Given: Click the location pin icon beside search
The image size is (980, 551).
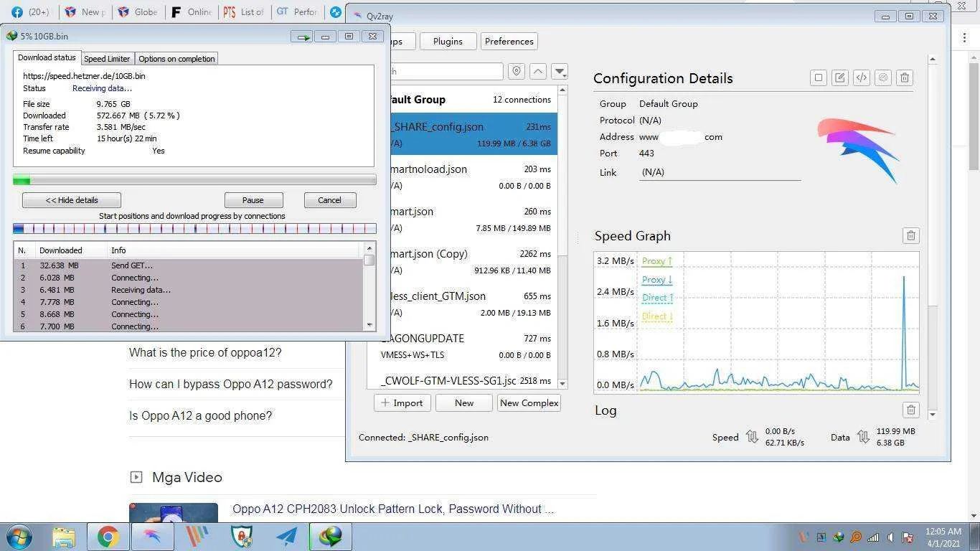Looking at the screenshot, I should click(x=516, y=71).
